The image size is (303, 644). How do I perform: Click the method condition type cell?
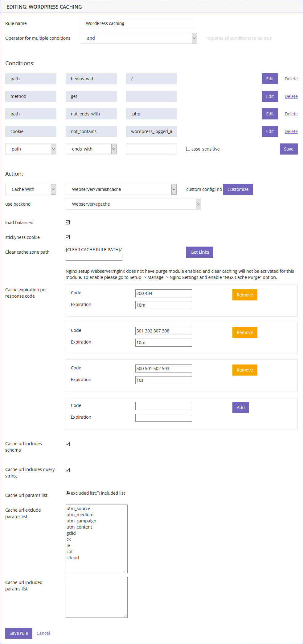(31, 96)
